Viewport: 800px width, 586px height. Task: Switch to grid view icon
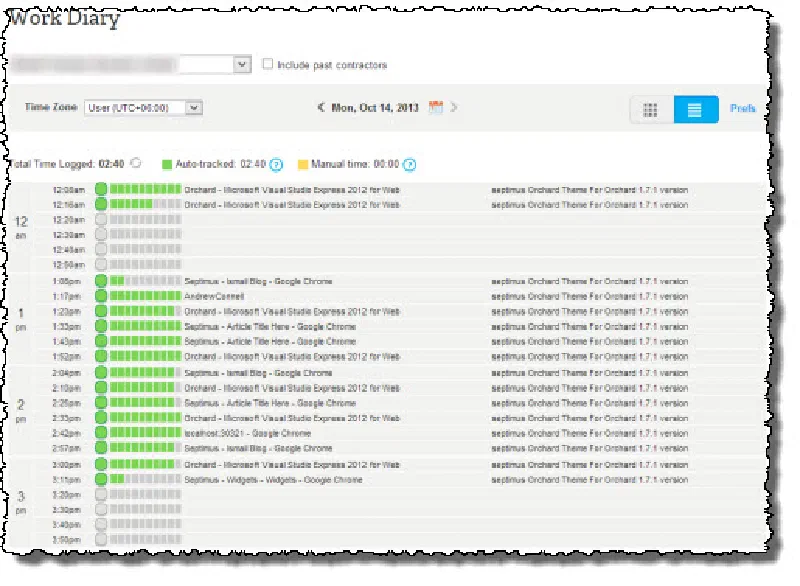pyautogui.click(x=651, y=110)
